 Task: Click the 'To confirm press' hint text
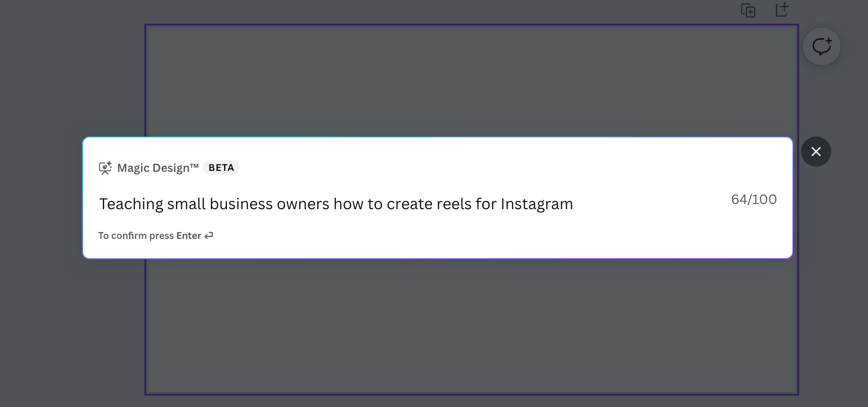(136, 236)
